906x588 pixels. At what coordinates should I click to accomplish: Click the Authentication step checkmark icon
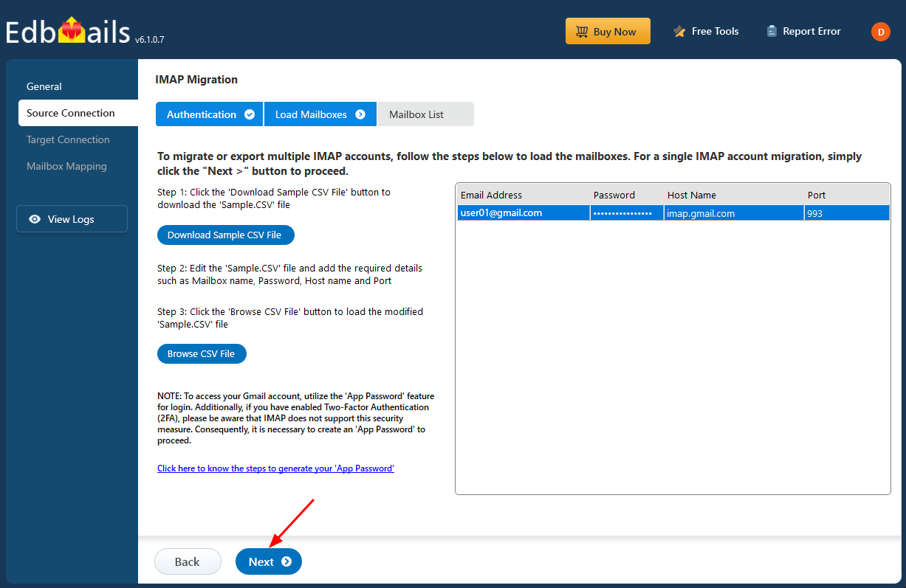pos(250,114)
